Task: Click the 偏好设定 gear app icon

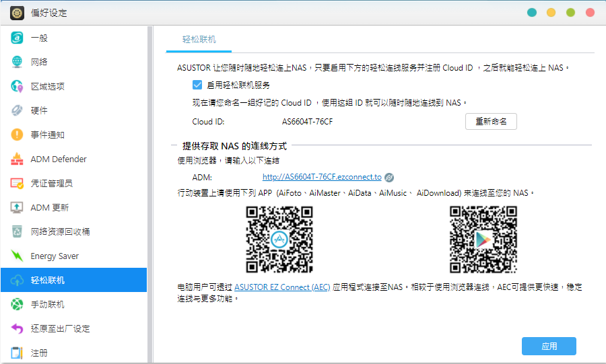Action: coord(17,13)
